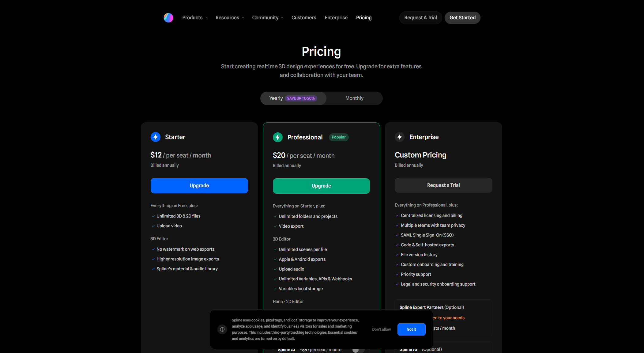
Task: Click the 'Save up to 20%' badge
Action: click(301, 98)
